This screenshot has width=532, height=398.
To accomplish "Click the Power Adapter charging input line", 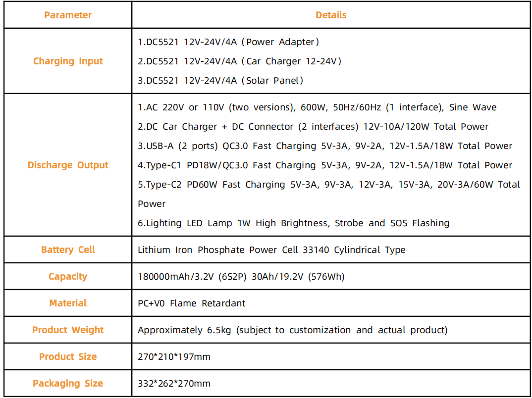I will pos(228,42).
